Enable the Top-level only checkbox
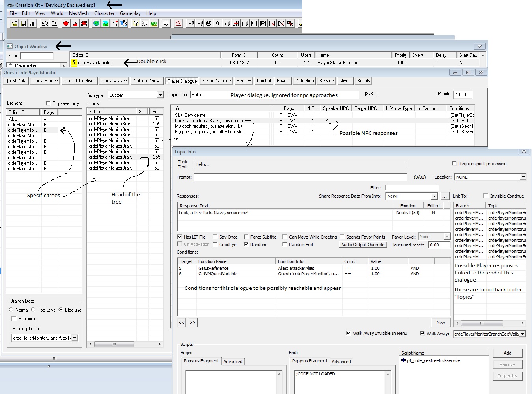 (x=48, y=103)
